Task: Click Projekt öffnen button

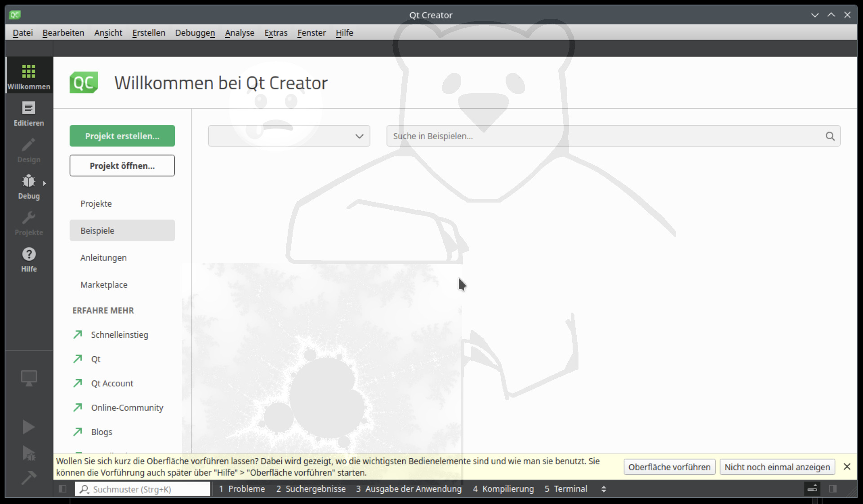Action: [x=122, y=166]
